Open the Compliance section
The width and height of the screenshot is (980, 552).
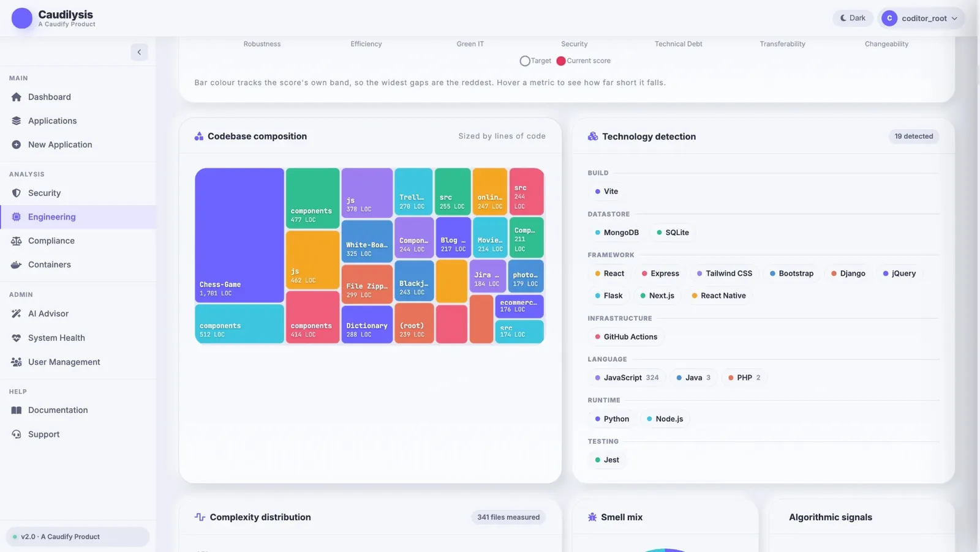tap(78, 241)
